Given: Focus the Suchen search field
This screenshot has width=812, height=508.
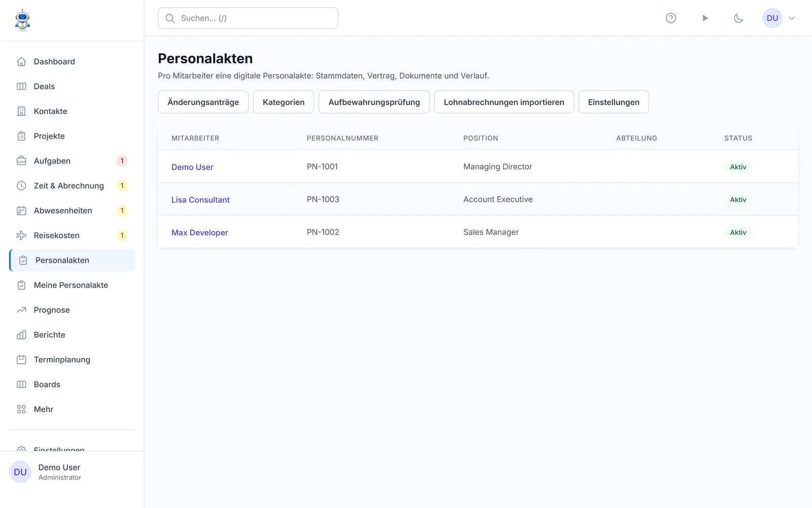Looking at the screenshot, I should pyautogui.click(x=248, y=18).
